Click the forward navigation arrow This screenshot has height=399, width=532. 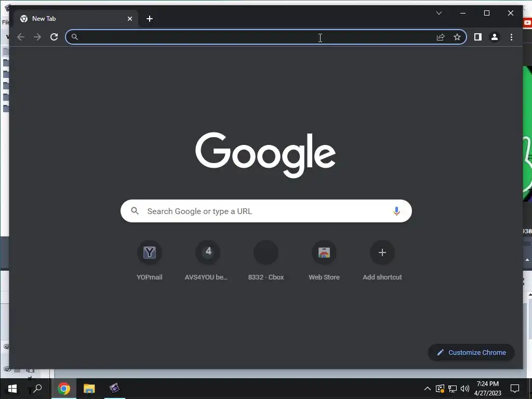click(x=37, y=37)
